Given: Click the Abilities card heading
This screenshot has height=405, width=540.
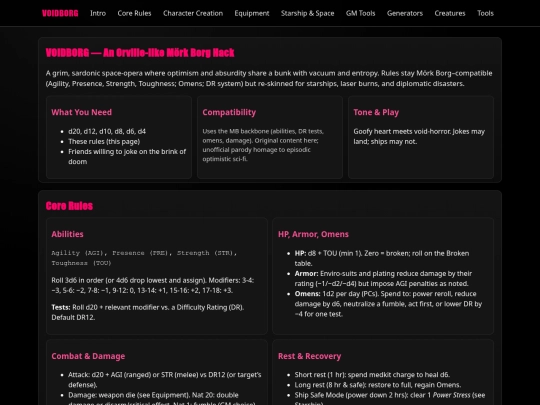Looking at the screenshot, I should pos(68,234).
